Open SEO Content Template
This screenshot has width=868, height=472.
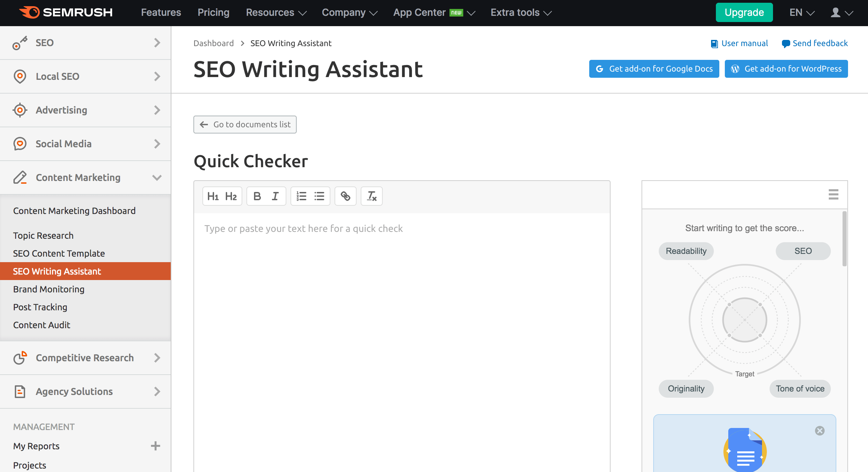click(x=59, y=254)
